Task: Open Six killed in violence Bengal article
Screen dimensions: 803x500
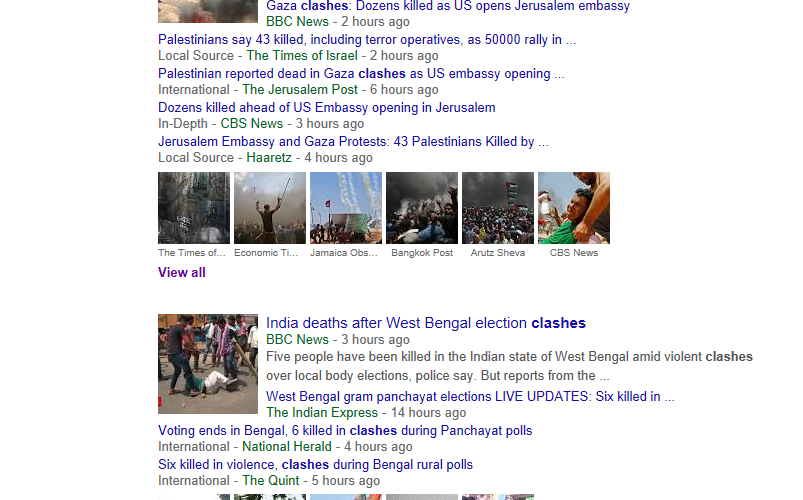Action: coord(315,465)
